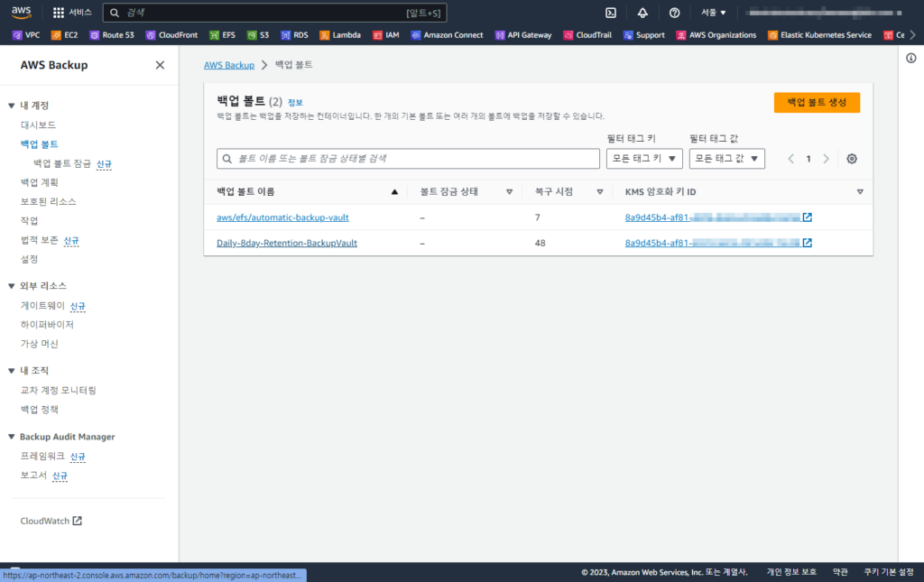Open external KMS key link for Daily-8day vault
Viewport: 924px width, 582px height.
pos(807,243)
